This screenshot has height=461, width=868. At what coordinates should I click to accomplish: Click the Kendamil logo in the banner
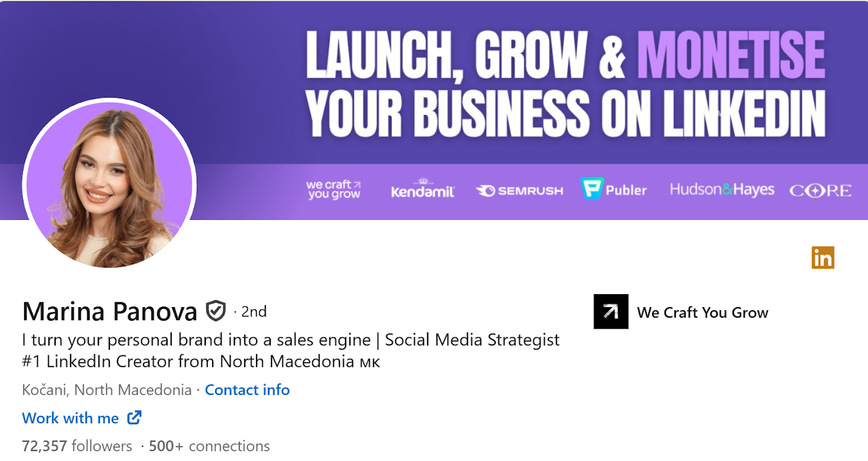click(x=423, y=190)
